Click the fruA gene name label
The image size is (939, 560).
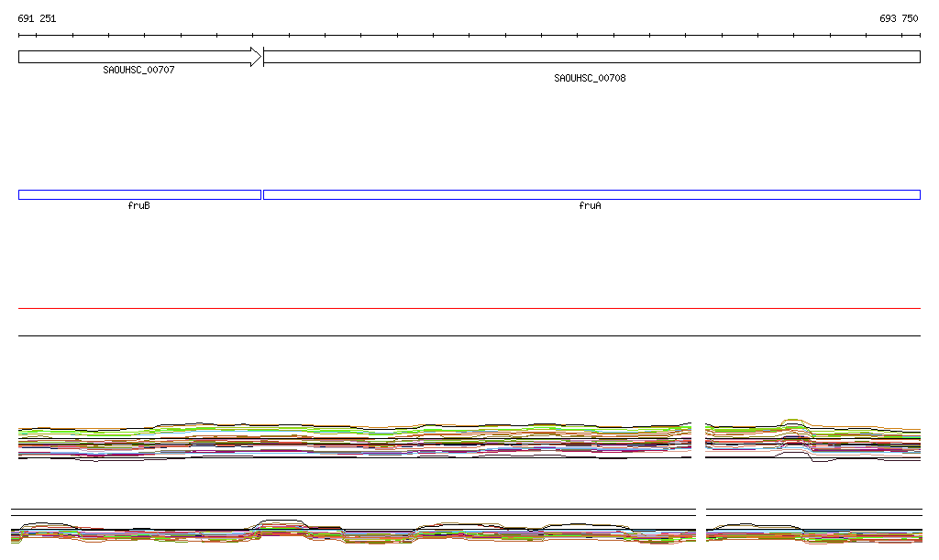coord(590,206)
